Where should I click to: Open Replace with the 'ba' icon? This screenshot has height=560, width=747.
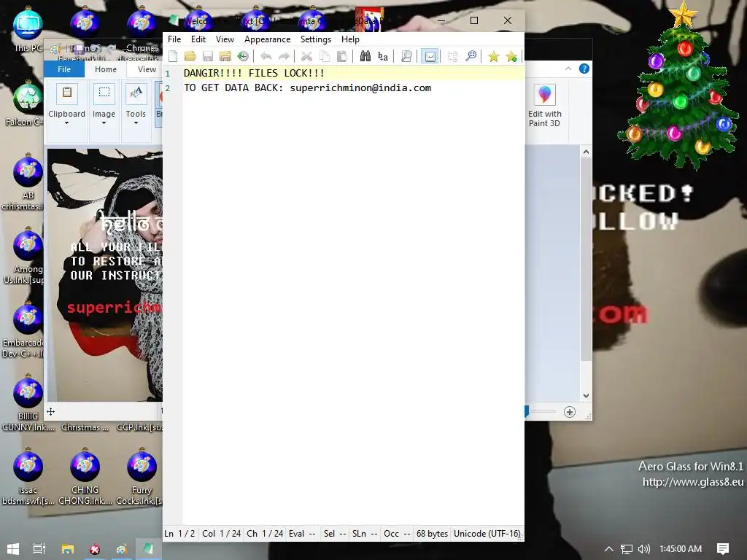point(382,56)
